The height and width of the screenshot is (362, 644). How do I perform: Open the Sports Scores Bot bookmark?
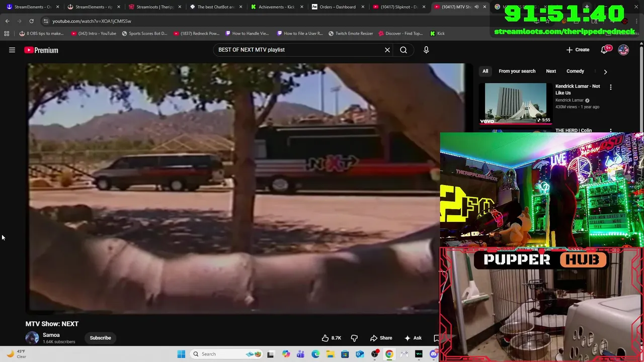tap(144, 33)
